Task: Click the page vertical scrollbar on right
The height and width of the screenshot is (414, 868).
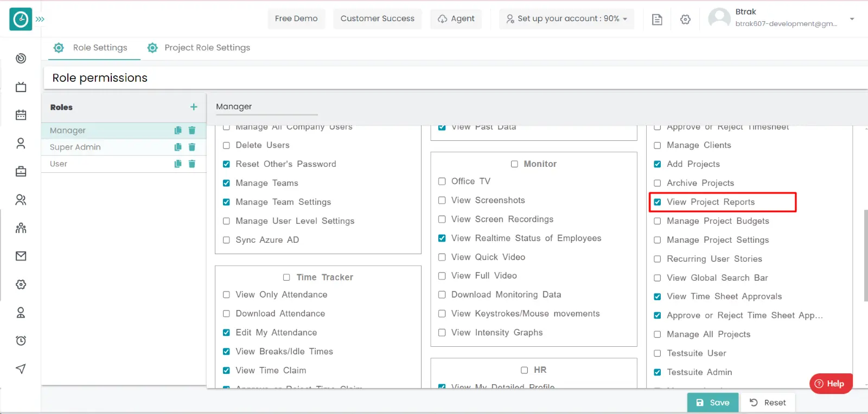Action: (865, 255)
